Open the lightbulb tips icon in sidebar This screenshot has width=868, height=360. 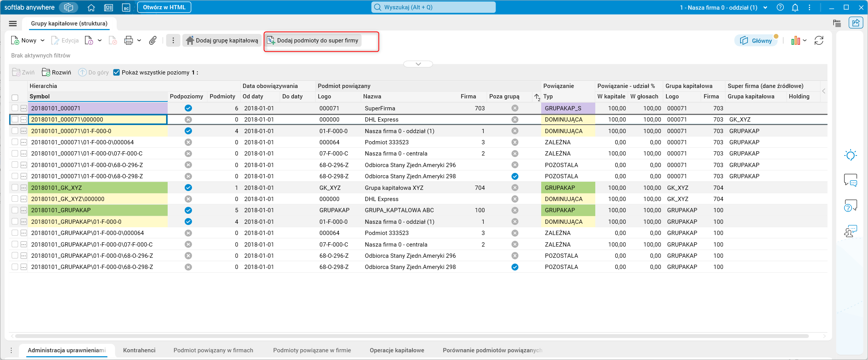850,155
